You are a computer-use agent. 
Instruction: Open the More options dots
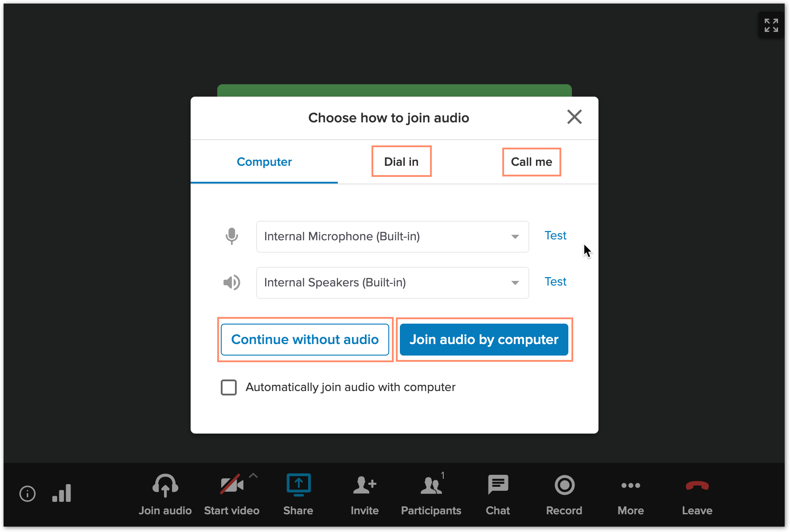[x=630, y=485]
